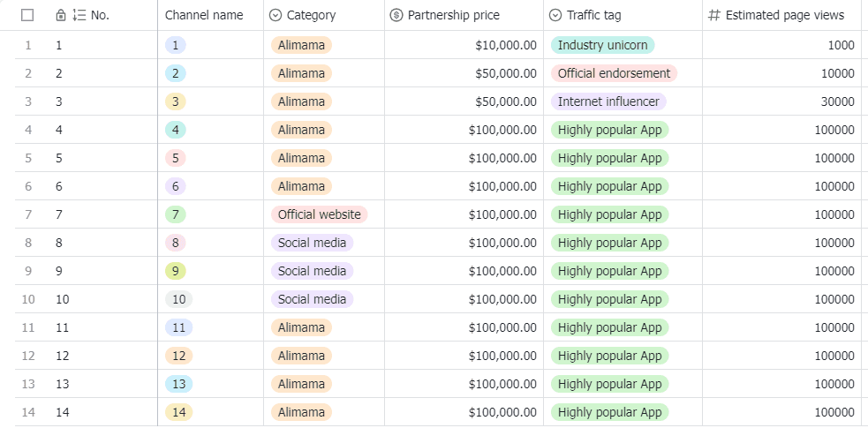Click the currency icon beside Partnership price
Screen dimensions: 868x428
(x=396, y=15)
